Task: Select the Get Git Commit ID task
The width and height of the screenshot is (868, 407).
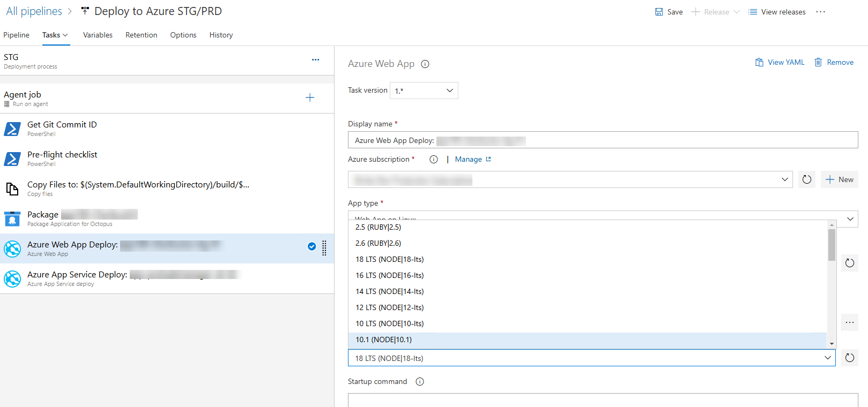Action: pyautogui.click(x=167, y=129)
